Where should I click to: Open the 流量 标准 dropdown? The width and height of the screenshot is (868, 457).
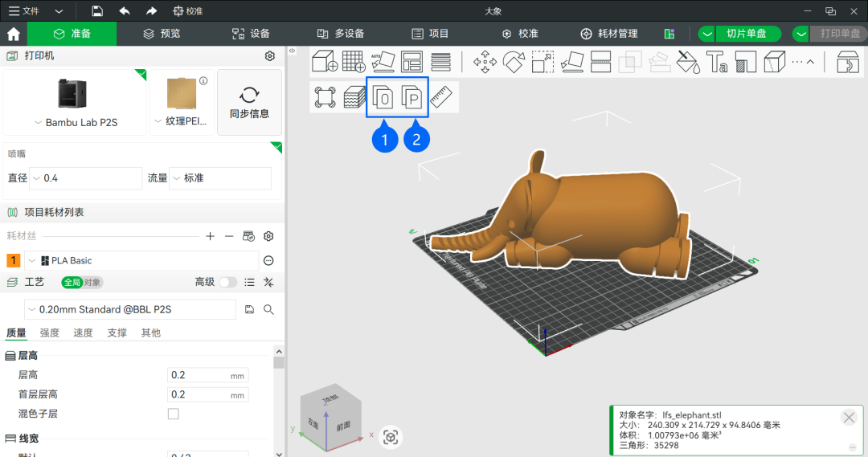click(220, 178)
